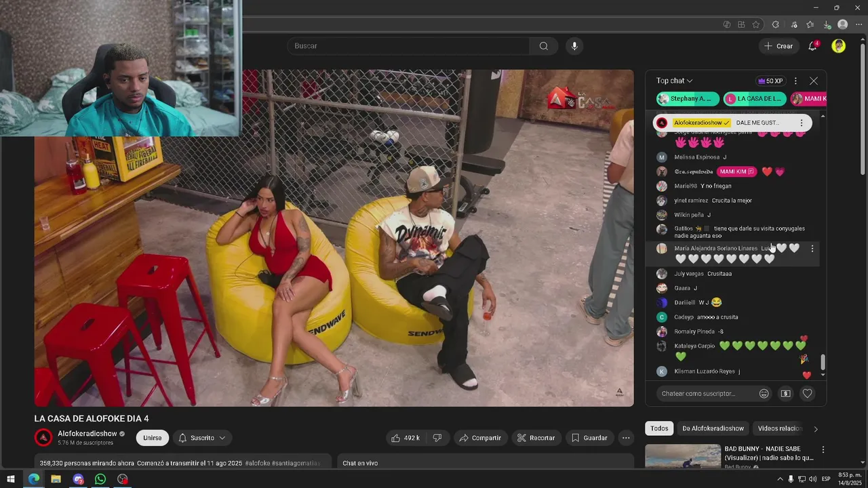Start voice search with microphone icon
868x488 pixels.
coord(574,46)
